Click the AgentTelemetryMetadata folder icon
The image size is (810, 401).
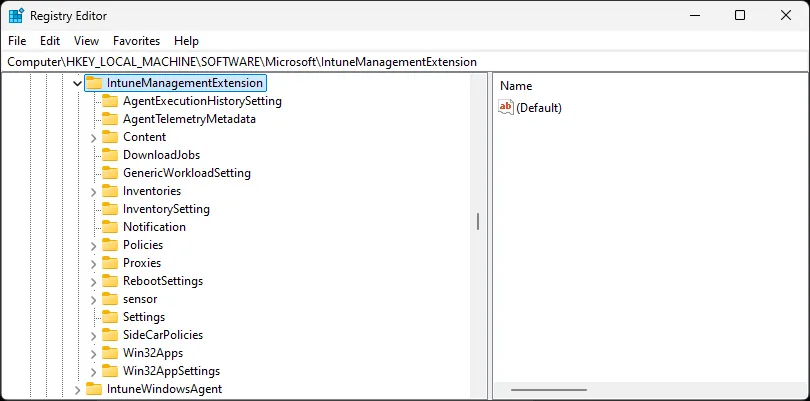coord(110,119)
